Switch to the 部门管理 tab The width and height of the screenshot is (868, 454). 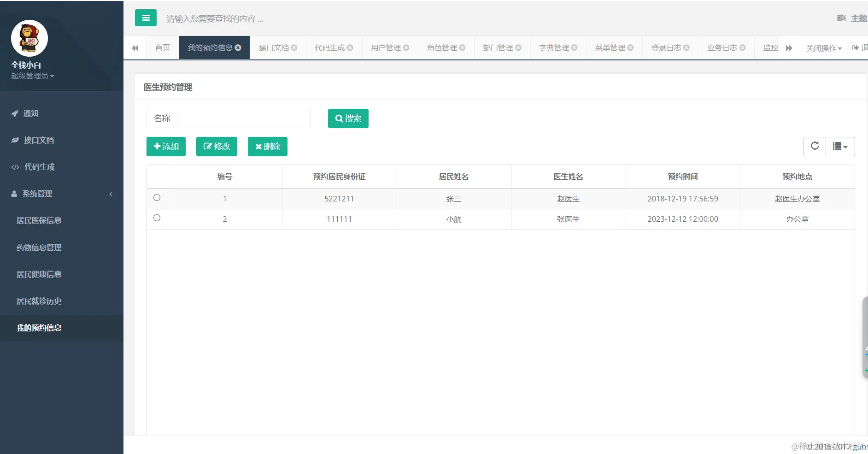(498, 47)
